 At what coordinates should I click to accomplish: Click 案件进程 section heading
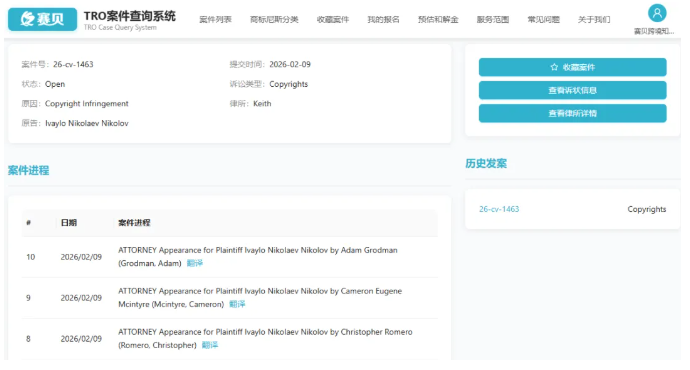click(x=29, y=170)
